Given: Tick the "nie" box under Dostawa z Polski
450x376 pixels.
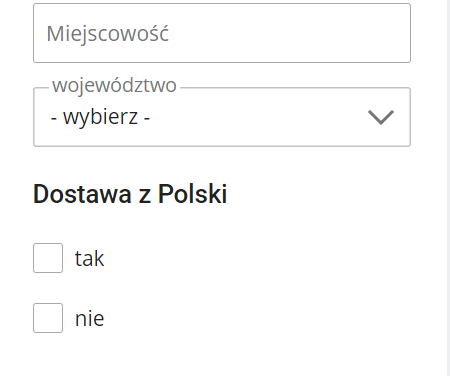Looking at the screenshot, I should click(48, 318).
